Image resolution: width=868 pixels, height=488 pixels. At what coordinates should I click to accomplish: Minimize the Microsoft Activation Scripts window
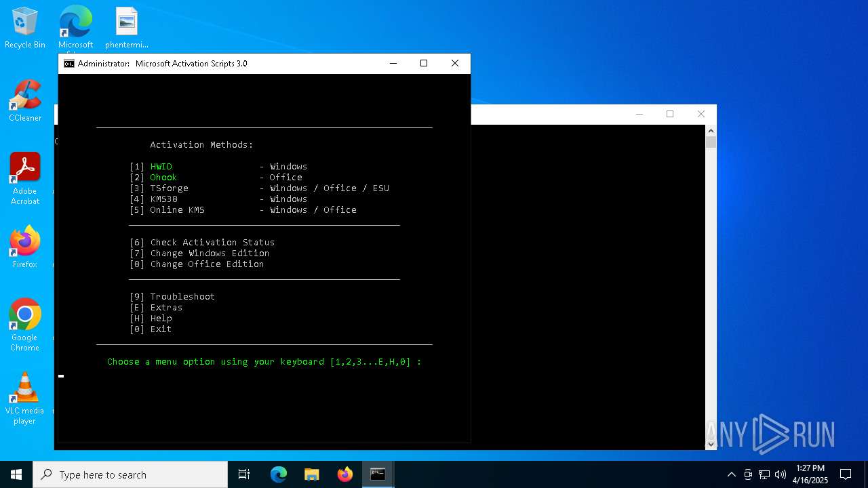tap(393, 64)
